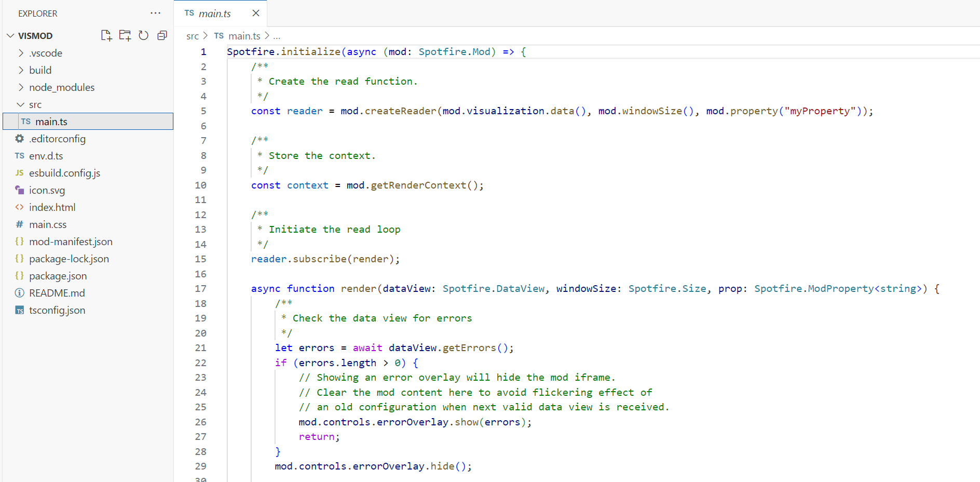Click line number 1 in the gutter
Viewport: 980px width, 482px height.
(203, 52)
